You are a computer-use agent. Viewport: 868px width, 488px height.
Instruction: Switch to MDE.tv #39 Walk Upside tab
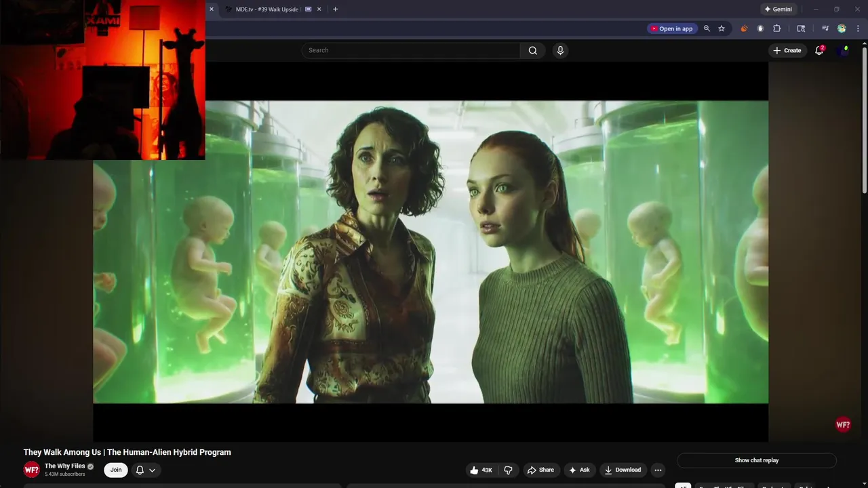pyautogui.click(x=267, y=9)
